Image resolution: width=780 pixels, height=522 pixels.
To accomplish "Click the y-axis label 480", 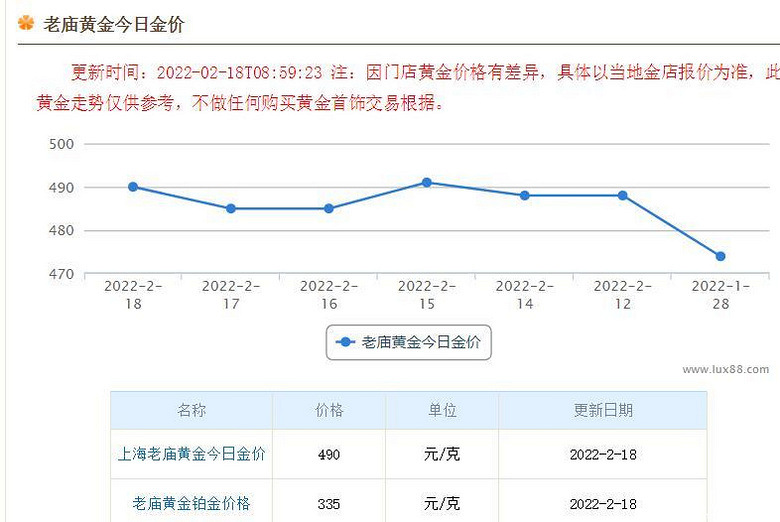I will pos(61,230).
